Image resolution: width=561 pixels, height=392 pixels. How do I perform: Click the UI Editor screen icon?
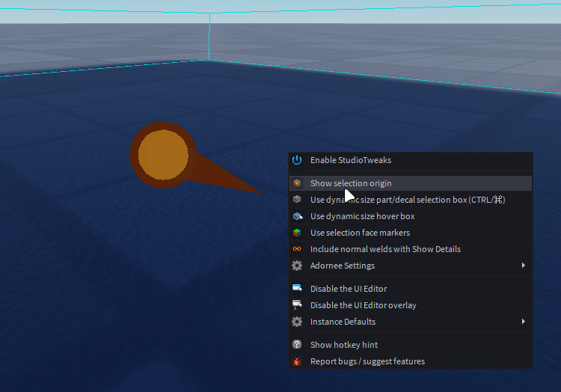(297, 288)
